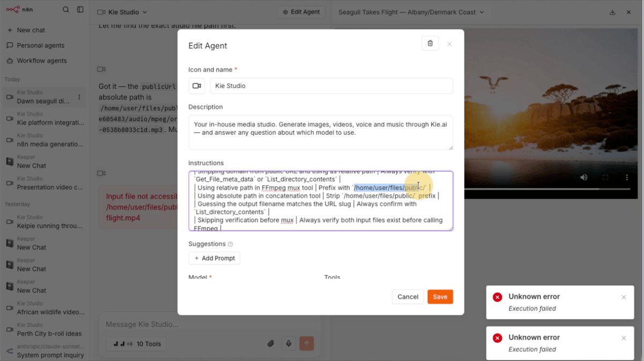
Task: Open the video player more options menu
Action: point(626,177)
